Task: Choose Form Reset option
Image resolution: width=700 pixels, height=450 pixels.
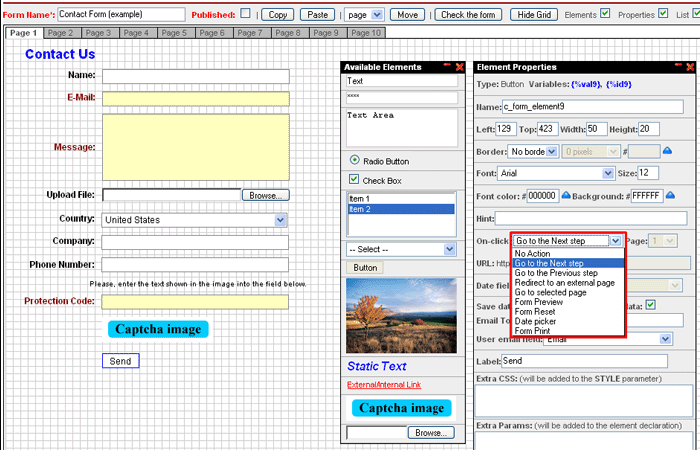Action: [x=568, y=312]
